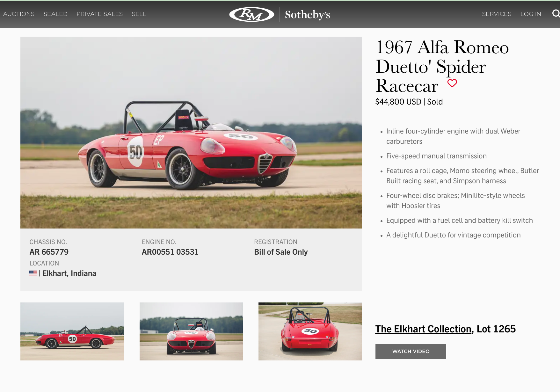
Task: Open the main Alfa Romeo hero photo
Action: pyautogui.click(x=191, y=133)
